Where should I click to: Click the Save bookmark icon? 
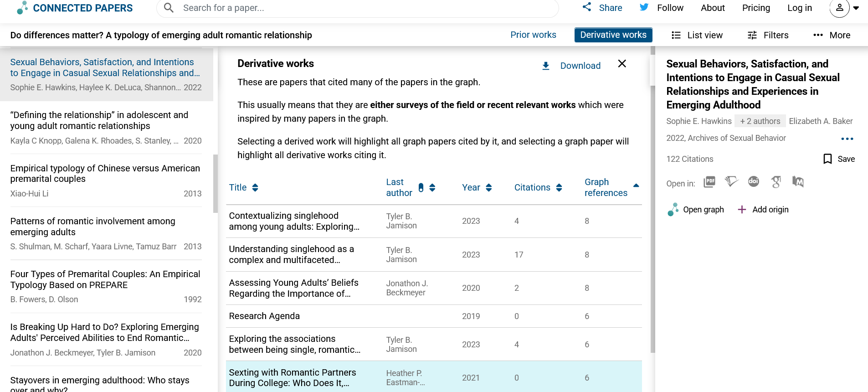tap(827, 159)
